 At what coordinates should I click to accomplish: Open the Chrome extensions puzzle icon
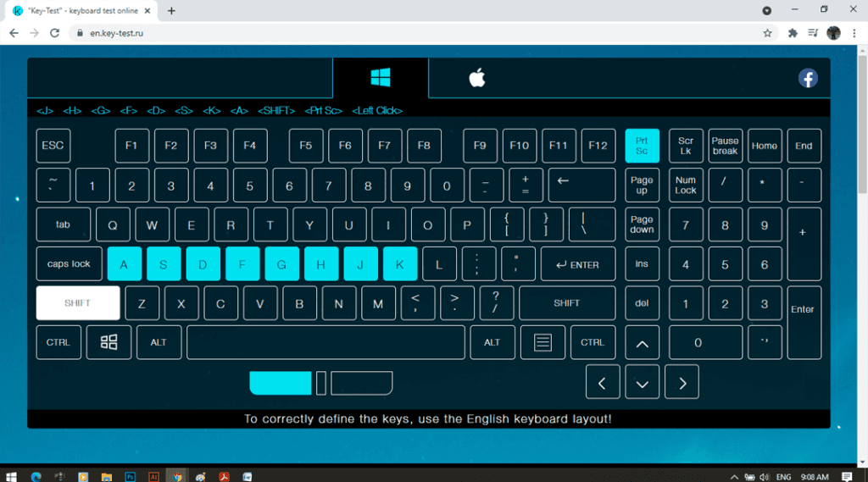coord(793,33)
